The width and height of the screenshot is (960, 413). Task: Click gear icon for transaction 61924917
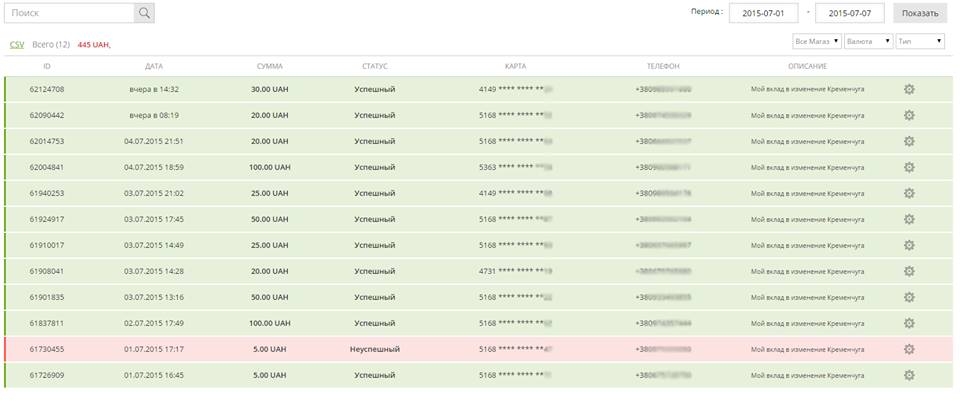click(x=909, y=219)
